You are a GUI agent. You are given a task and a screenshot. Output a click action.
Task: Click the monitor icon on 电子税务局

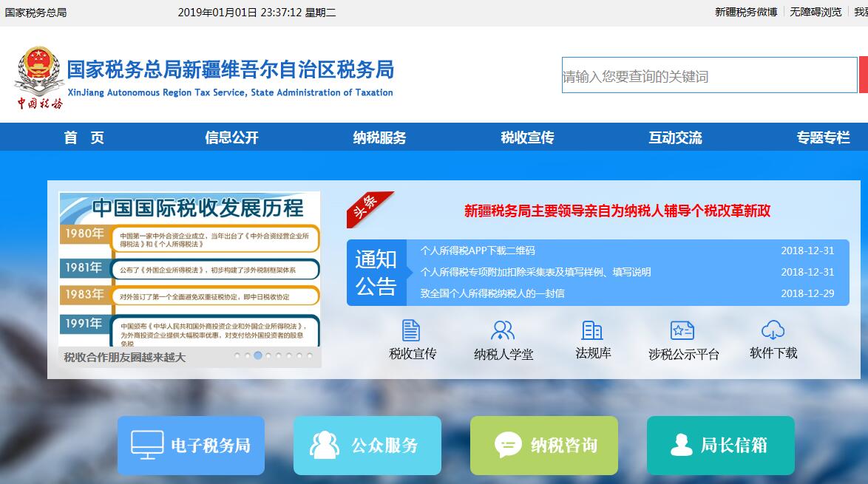pyautogui.click(x=147, y=445)
